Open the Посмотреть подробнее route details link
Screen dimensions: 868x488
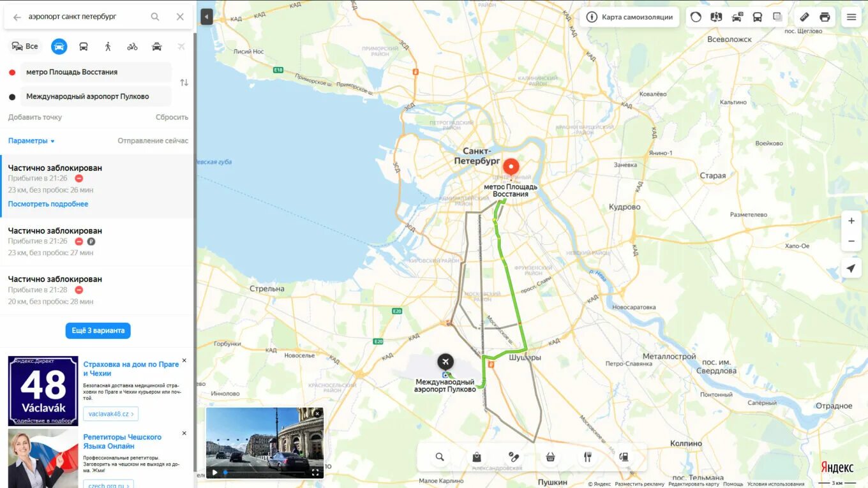(x=48, y=204)
